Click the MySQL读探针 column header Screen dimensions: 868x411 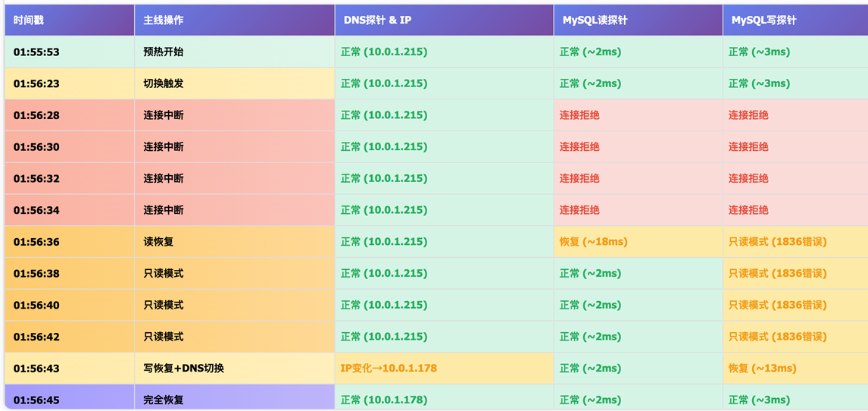pyautogui.click(x=595, y=20)
